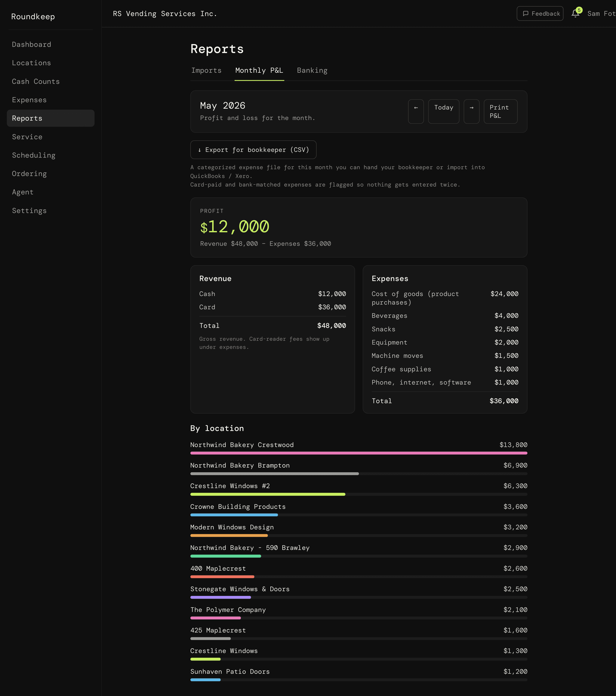Click Cost of goods expense row
The width and height of the screenshot is (616, 696).
(445, 298)
